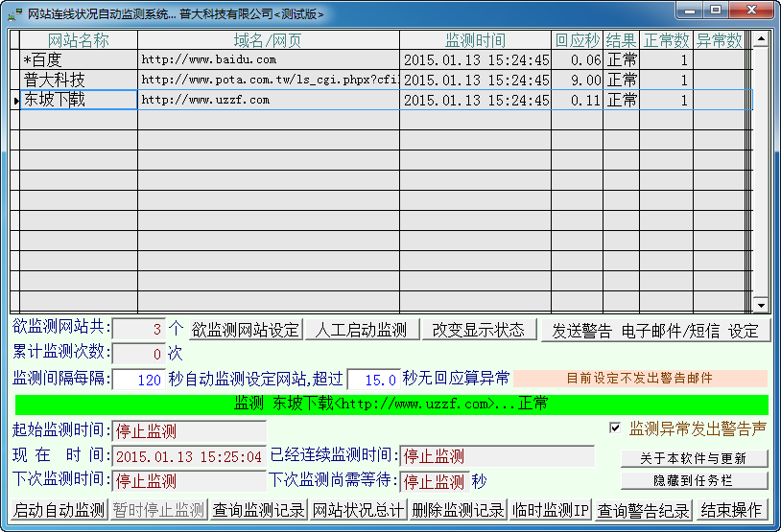Click the 欲监测网站共 count field showing 3
This screenshot has height=532, width=781.
pyautogui.click(x=138, y=329)
